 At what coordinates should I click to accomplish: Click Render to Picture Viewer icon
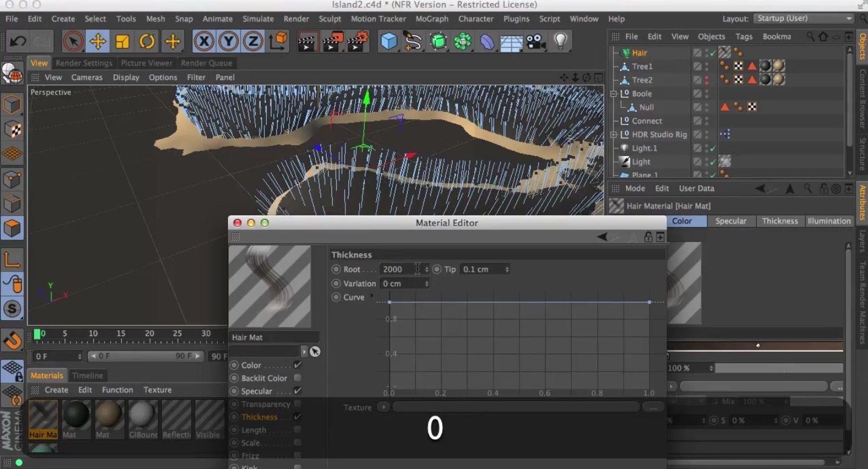[333, 41]
